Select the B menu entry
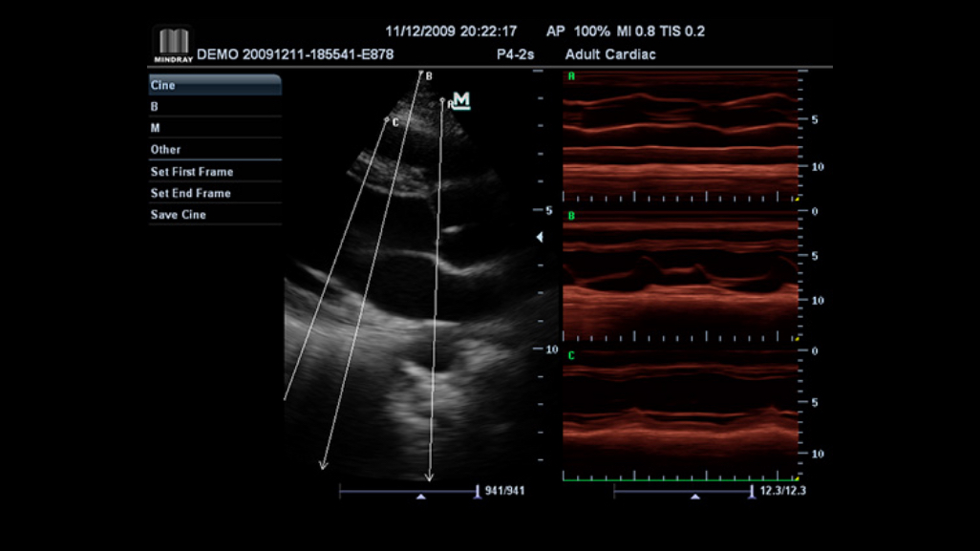This screenshot has height=551, width=980. [x=214, y=107]
